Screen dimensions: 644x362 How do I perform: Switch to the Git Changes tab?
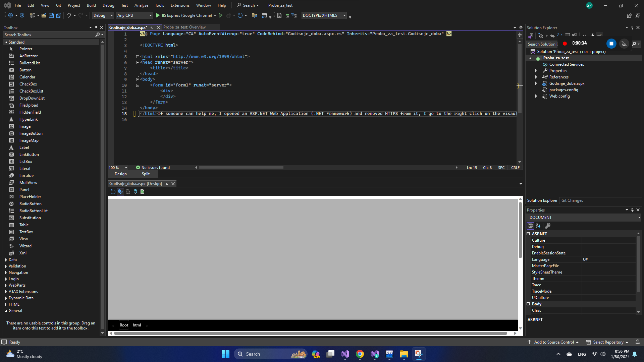[x=572, y=200]
